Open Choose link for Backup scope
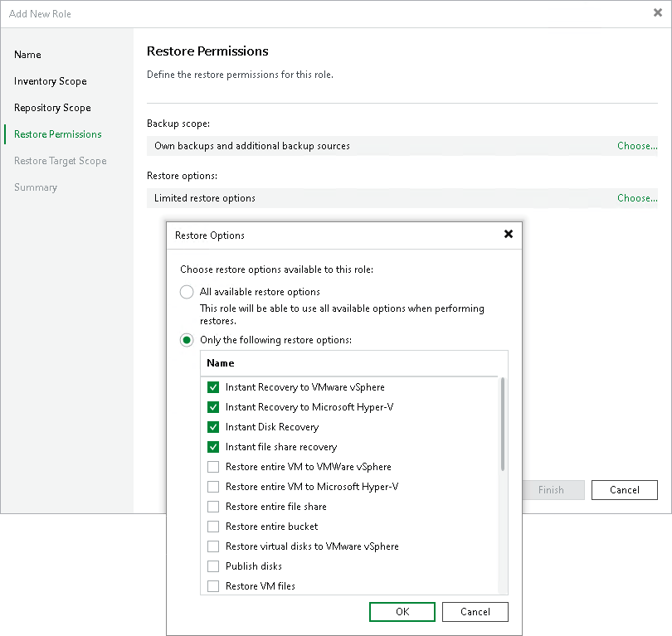 coord(636,146)
